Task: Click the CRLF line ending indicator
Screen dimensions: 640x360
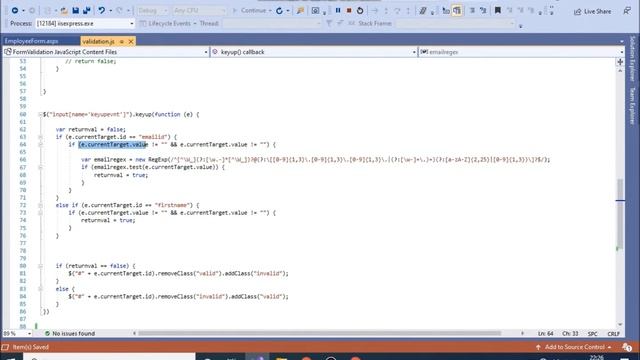Action: pyautogui.click(x=613, y=334)
